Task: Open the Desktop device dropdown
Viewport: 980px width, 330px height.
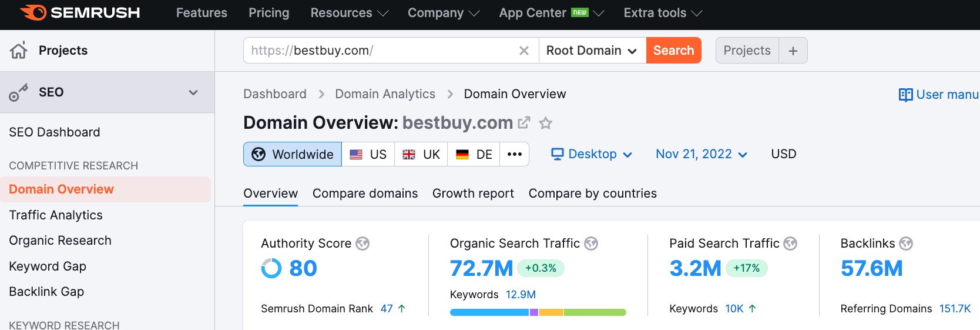Action: click(x=592, y=154)
